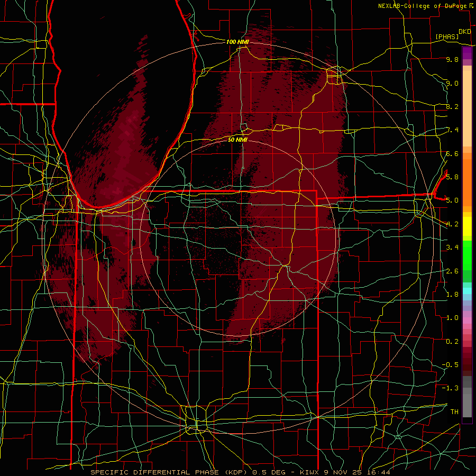Click the 5.8 scale value
Image resolution: width=476 pixels, height=476 pixels.
[x=452, y=177]
